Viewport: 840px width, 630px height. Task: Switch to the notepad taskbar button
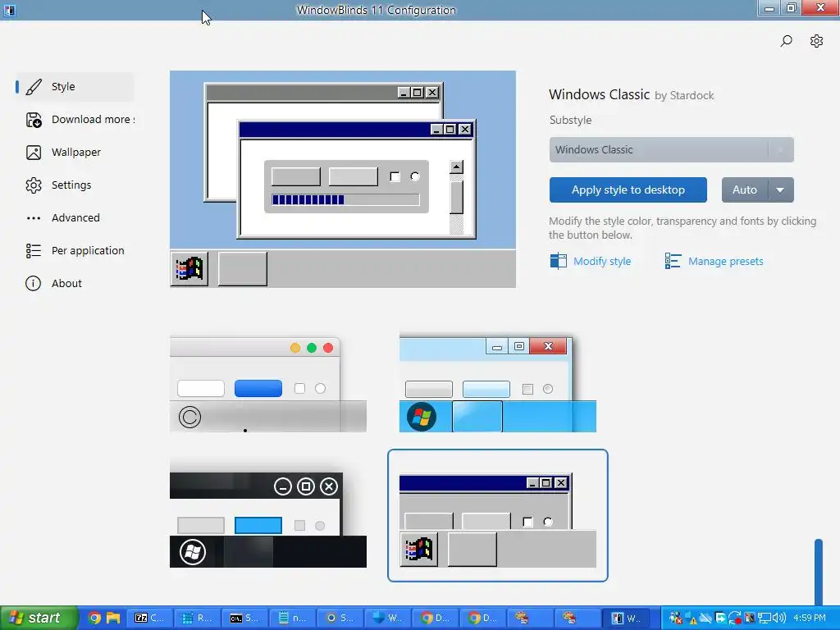point(293,618)
